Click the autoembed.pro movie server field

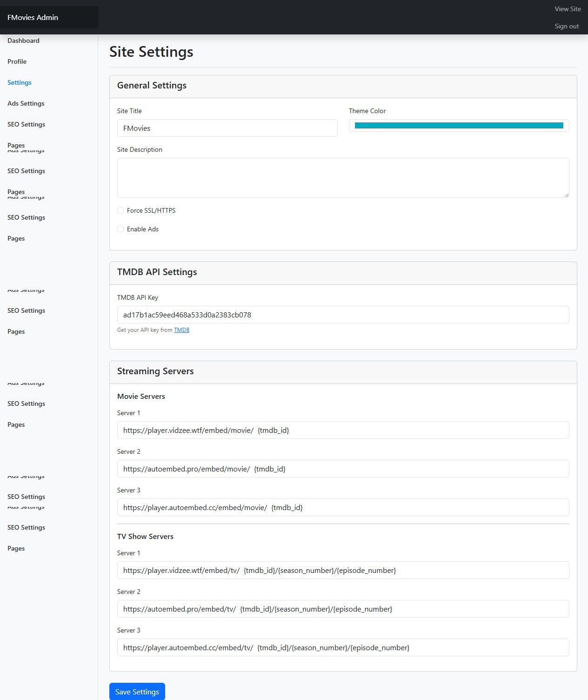click(343, 469)
